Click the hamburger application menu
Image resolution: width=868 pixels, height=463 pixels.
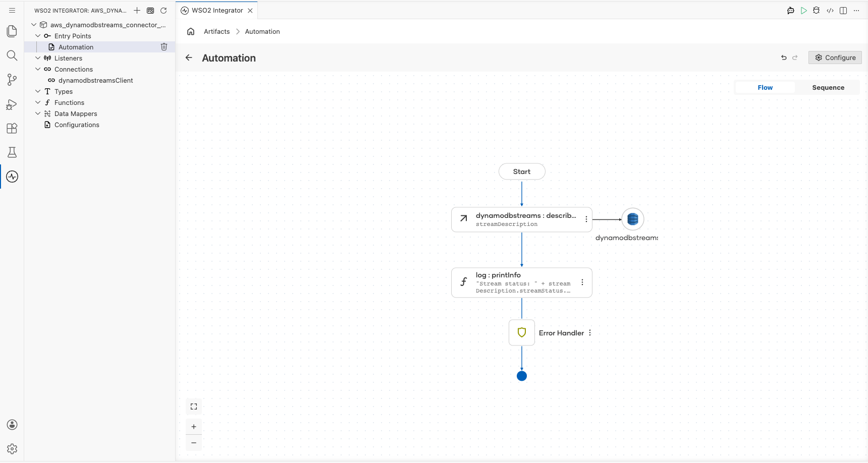coord(12,10)
